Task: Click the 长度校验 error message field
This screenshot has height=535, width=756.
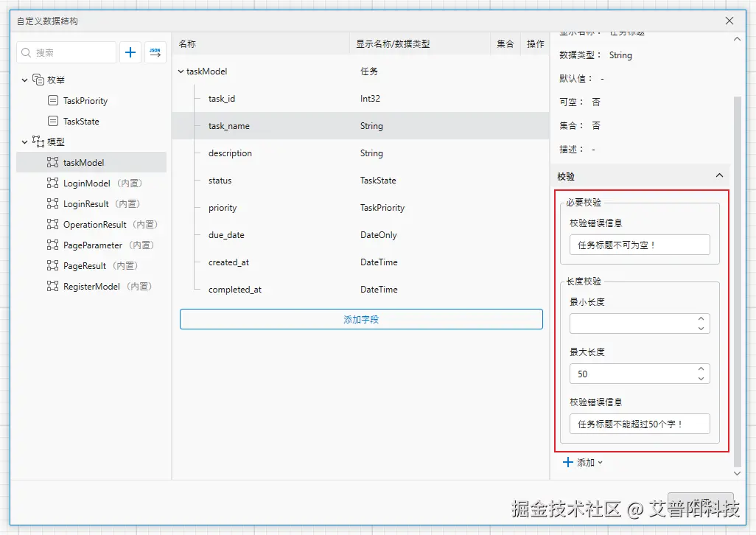Action: click(x=640, y=424)
